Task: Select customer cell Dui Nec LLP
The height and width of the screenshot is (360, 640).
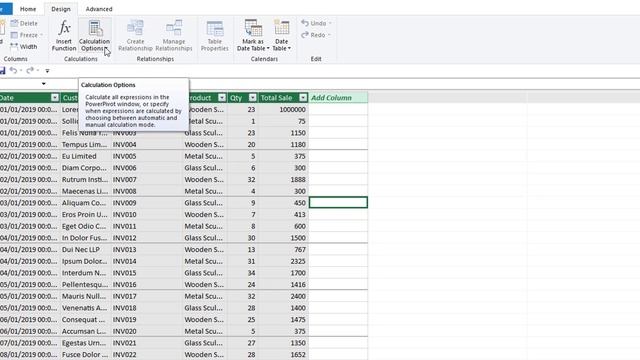Action: coord(86,249)
